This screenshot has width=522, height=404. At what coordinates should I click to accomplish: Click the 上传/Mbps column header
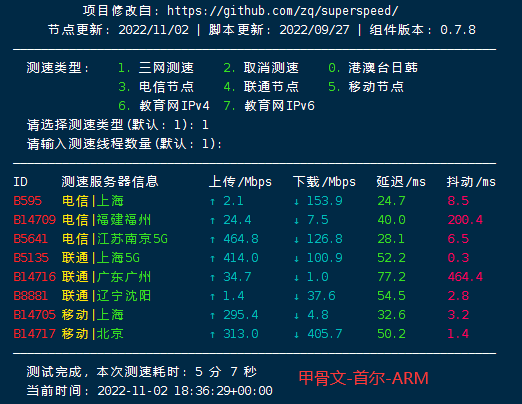pos(240,182)
